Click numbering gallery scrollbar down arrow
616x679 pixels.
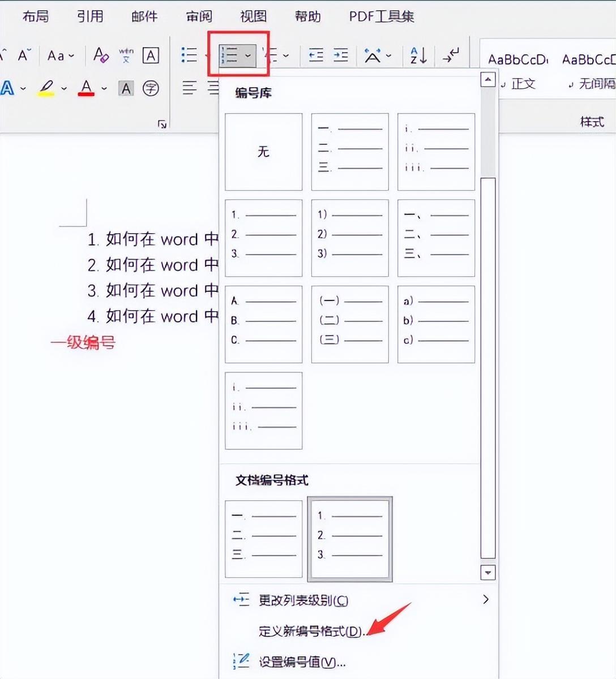(x=487, y=573)
